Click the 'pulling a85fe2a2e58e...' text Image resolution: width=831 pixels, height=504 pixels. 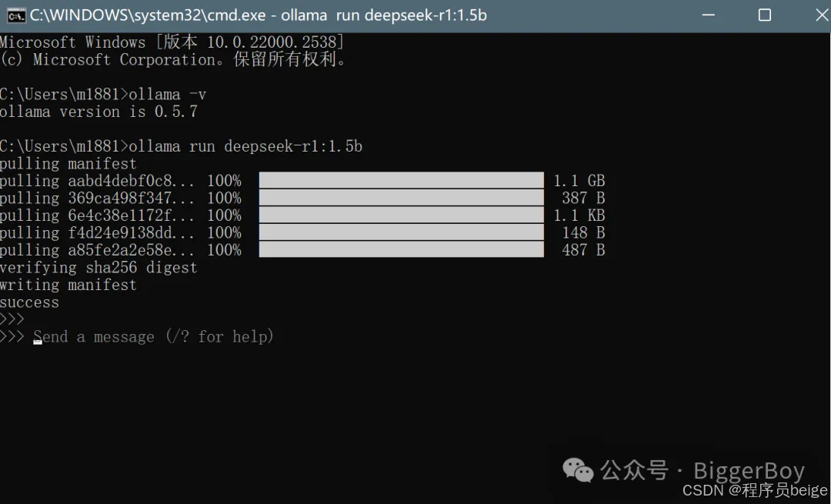(97, 250)
